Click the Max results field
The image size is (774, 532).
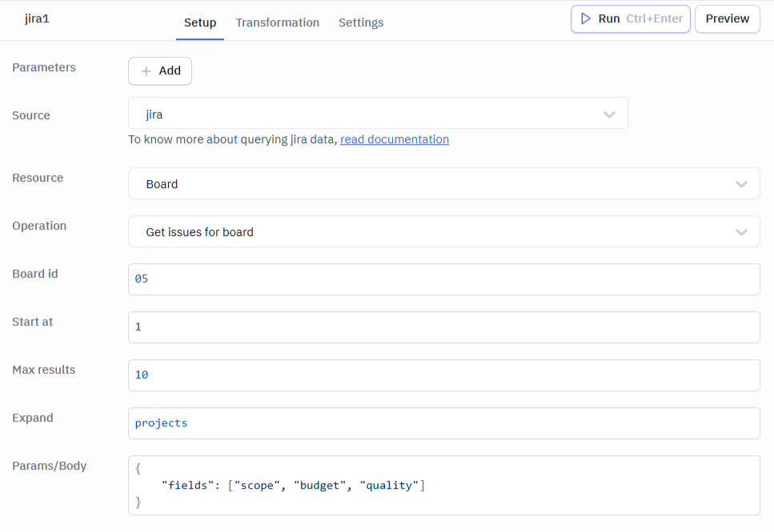tap(443, 375)
